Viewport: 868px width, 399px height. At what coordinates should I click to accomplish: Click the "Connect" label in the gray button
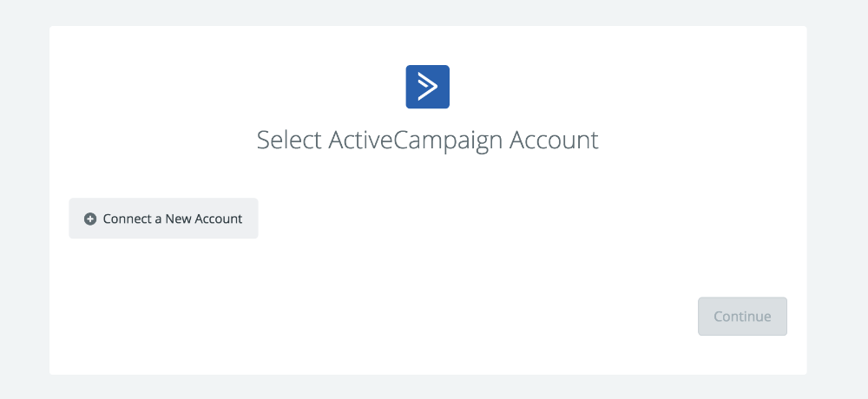coord(127,219)
